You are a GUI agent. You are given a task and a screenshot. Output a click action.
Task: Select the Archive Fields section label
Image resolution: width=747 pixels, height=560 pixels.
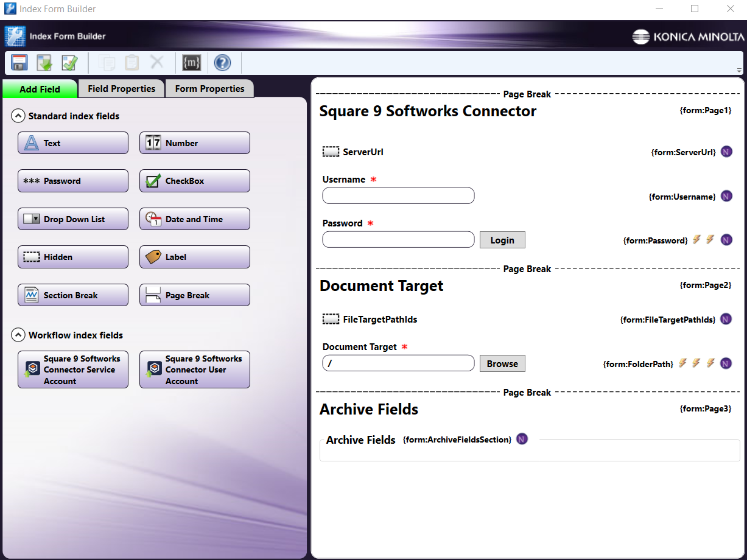(x=361, y=439)
